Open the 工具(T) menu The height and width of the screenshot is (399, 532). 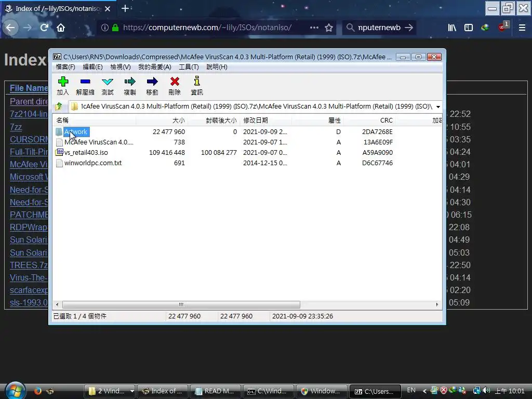click(189, 67)
